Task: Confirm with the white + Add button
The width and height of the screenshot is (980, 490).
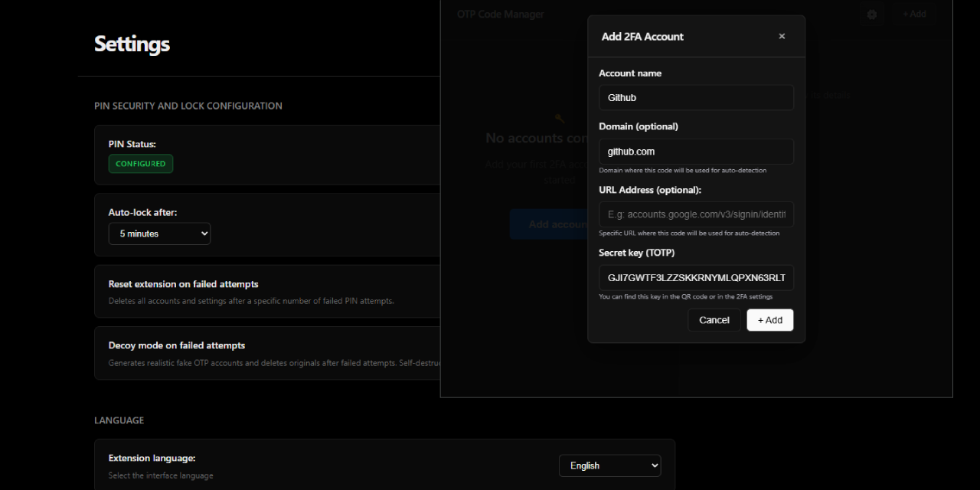Action: (770, 320)
